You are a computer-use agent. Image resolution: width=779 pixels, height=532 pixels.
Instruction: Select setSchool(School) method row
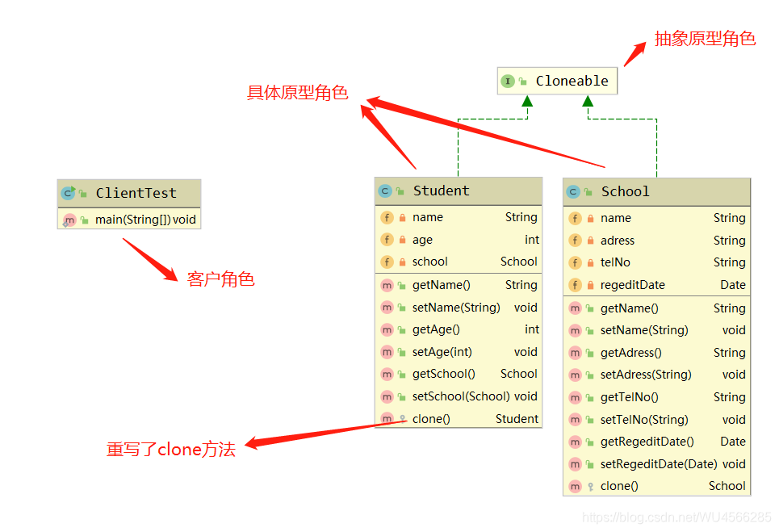458,396
